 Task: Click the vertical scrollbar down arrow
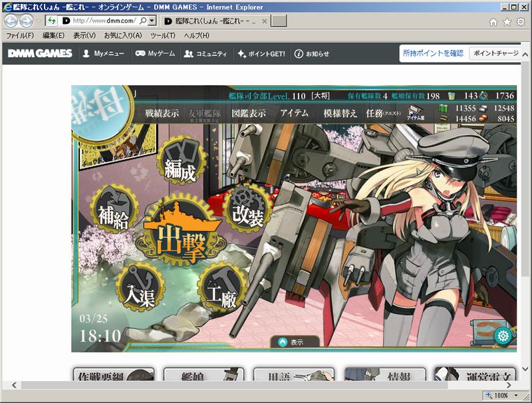click(525, 368)
